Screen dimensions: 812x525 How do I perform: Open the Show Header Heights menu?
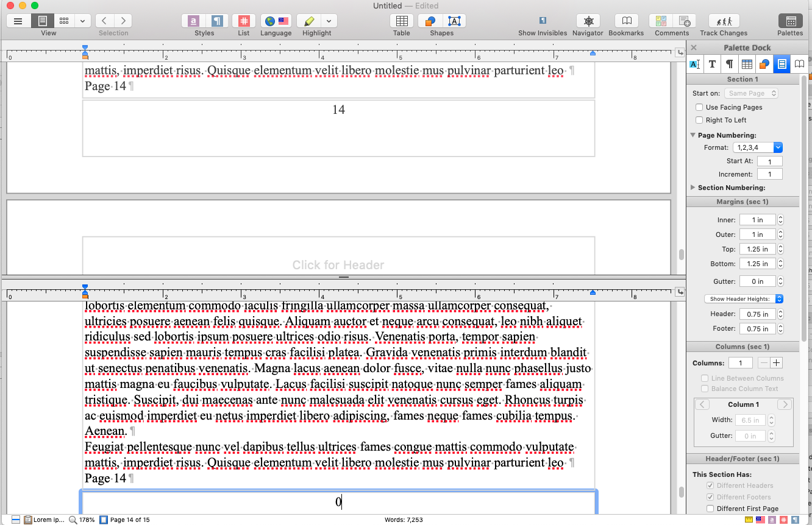pyautogui.click(x=743, y=298)
